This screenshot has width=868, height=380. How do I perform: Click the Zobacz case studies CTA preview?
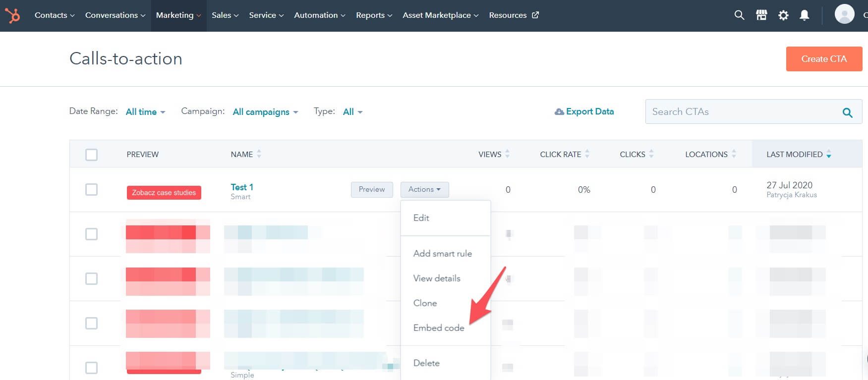164,193
